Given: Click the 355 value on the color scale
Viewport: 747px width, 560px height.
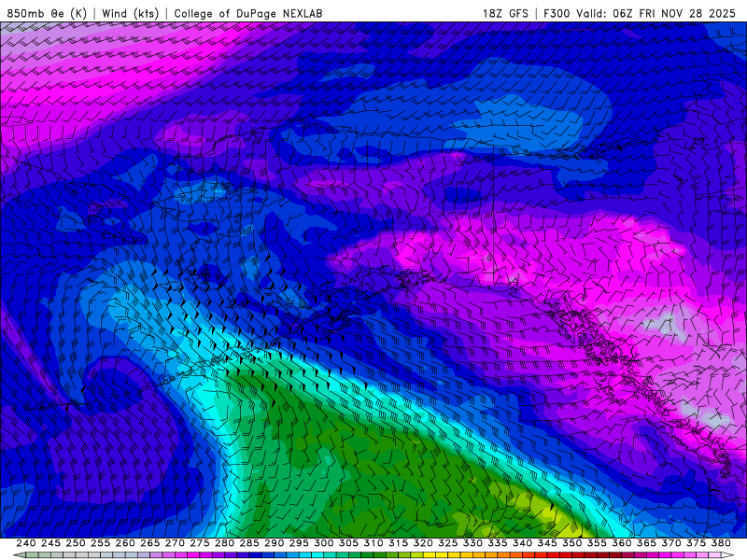Looking at the screenshot, I should point(596,543).
